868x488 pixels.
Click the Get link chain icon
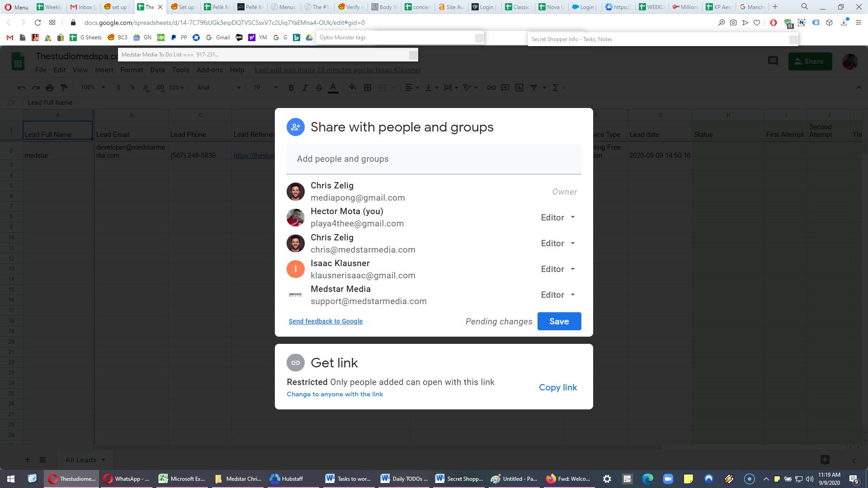point(296,362)
